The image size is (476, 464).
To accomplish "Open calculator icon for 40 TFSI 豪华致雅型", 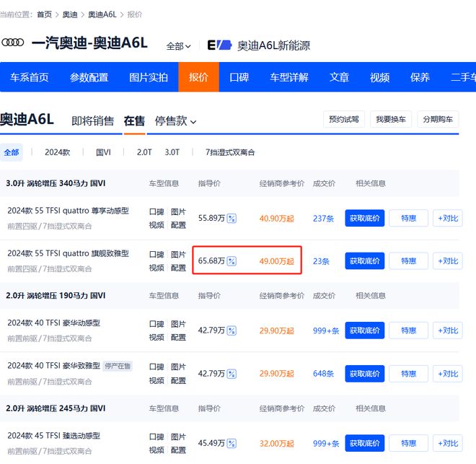I will [232, 374].
